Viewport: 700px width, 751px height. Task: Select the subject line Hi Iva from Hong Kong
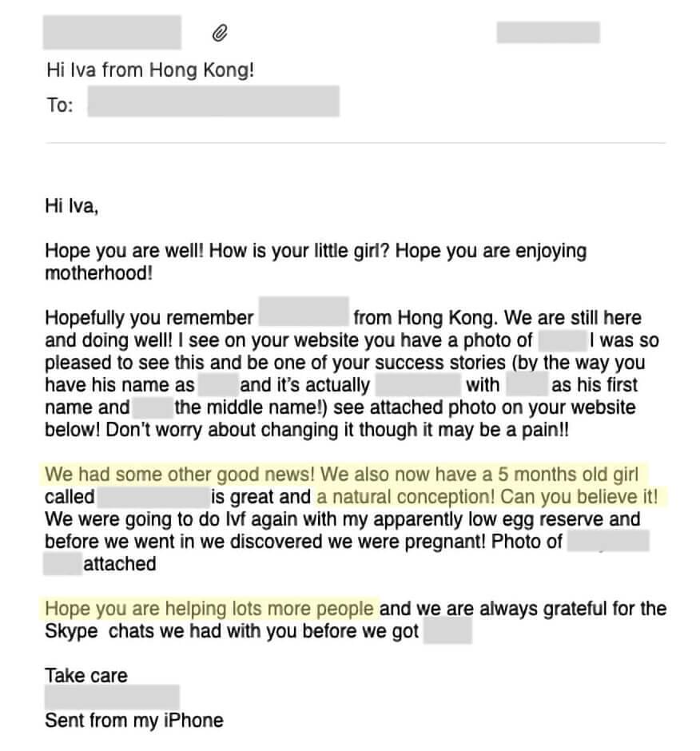[x=150, y=70]
